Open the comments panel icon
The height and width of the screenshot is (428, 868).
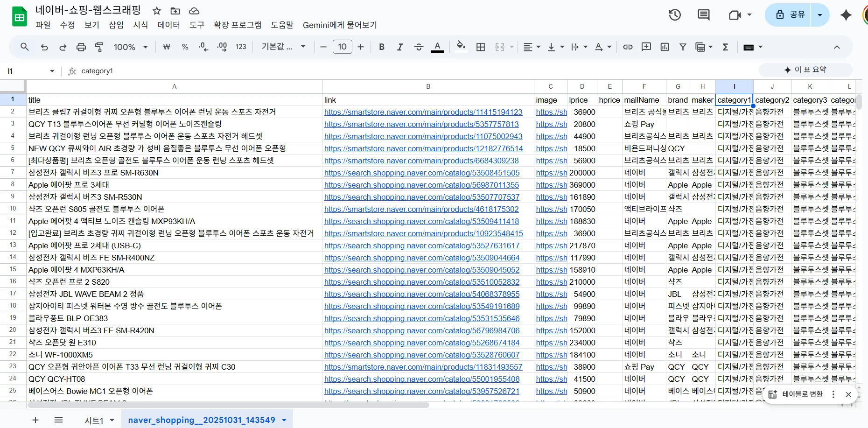[x=703, y=15]
